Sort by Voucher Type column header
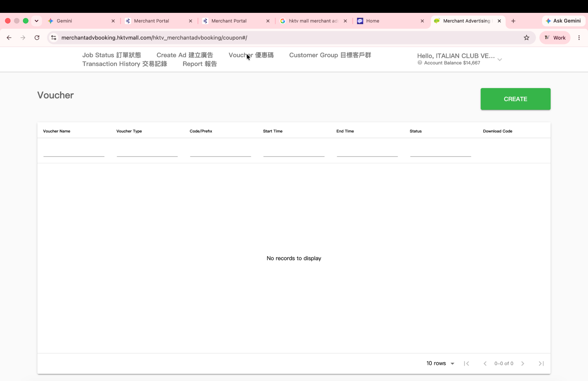 click(x=129, y=131)
